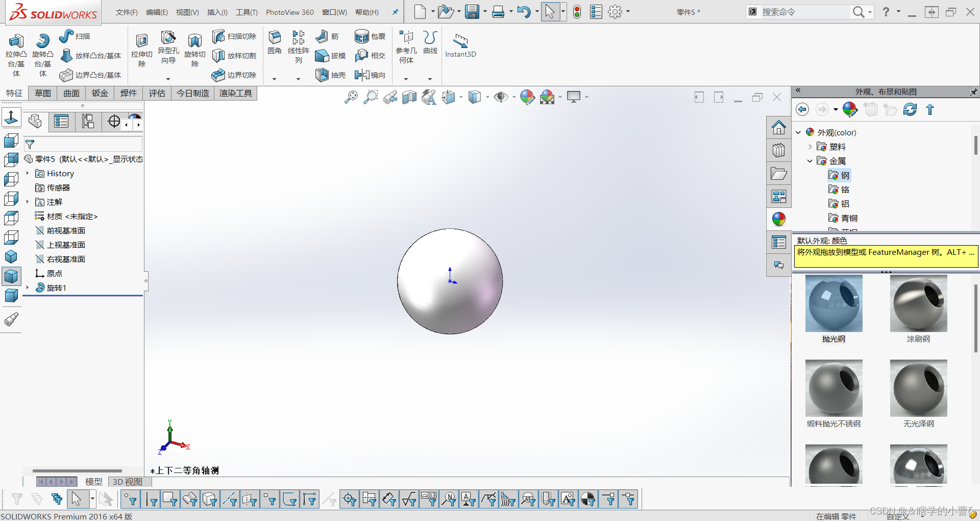Image resolution: width=980 pixels, height=521 pixels.
Task: Select the 旋转凸台/基体 revolve boss tool
Action: point(42,55)
